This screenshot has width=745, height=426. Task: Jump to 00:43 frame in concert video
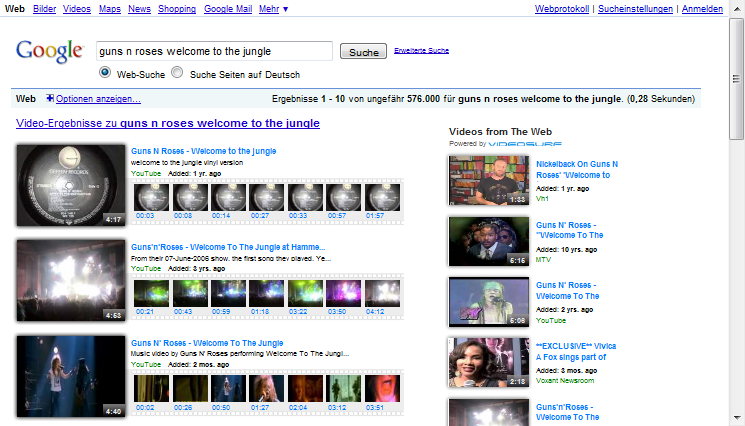point(190,293)
